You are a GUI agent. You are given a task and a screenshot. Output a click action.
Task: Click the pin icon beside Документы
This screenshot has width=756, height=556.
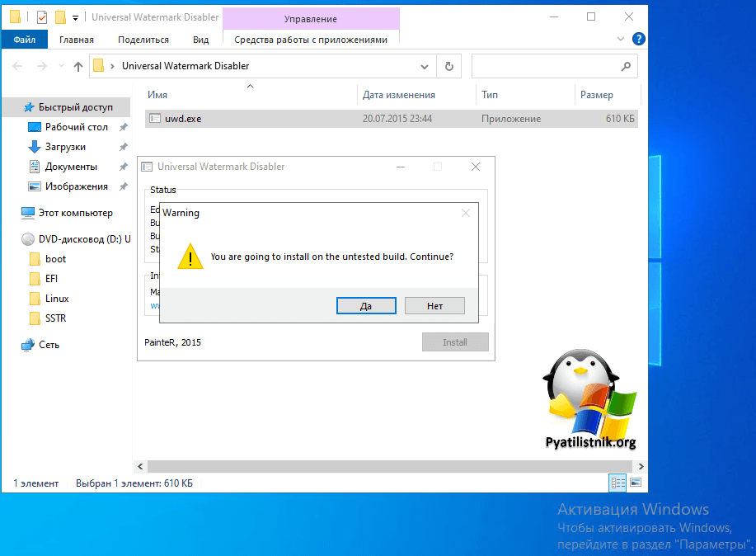124,167
